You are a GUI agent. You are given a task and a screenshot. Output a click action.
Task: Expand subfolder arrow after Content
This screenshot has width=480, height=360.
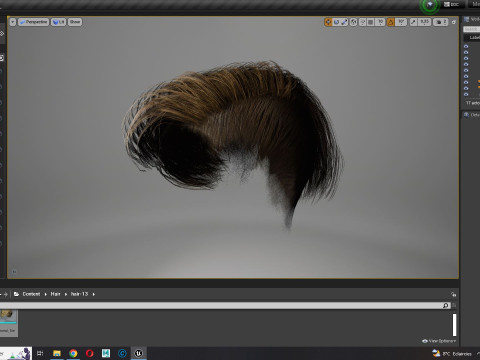pos(46,294)
